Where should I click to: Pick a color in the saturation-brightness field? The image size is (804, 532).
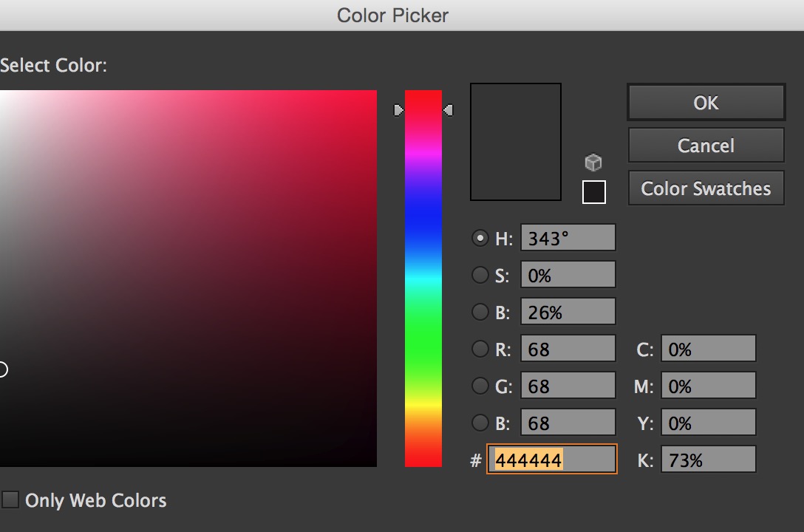[188, 279]
